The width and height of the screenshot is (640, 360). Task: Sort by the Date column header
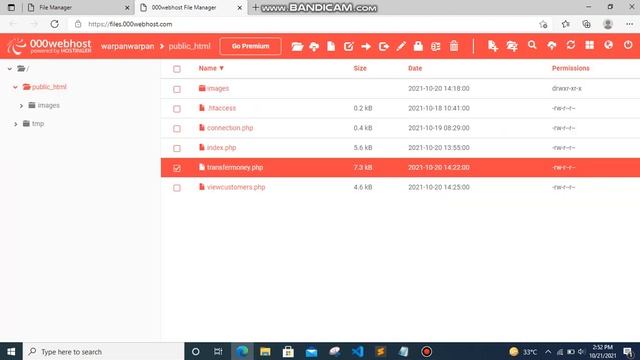tap(415, 68)
